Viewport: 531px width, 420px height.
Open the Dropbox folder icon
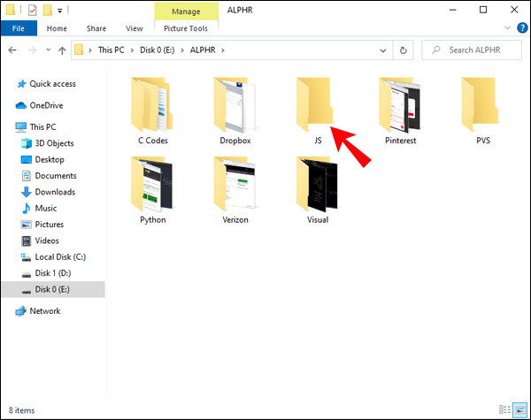235,105
